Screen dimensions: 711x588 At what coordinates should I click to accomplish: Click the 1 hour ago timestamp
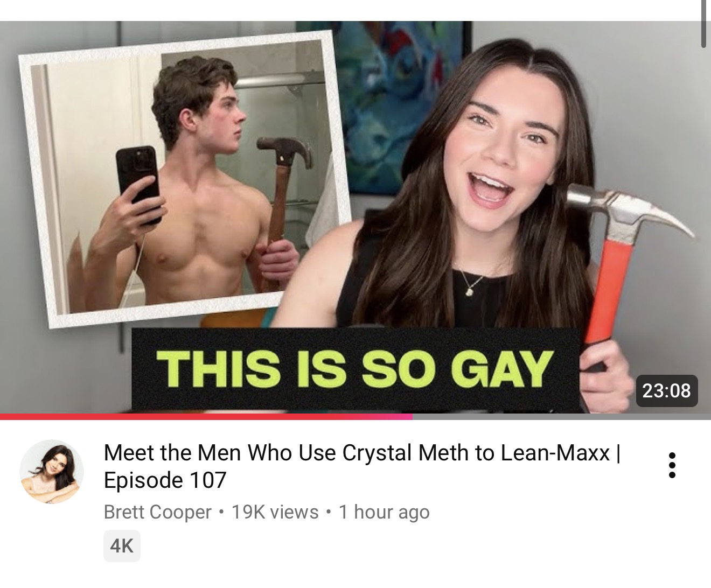click(x=384, y=512)
